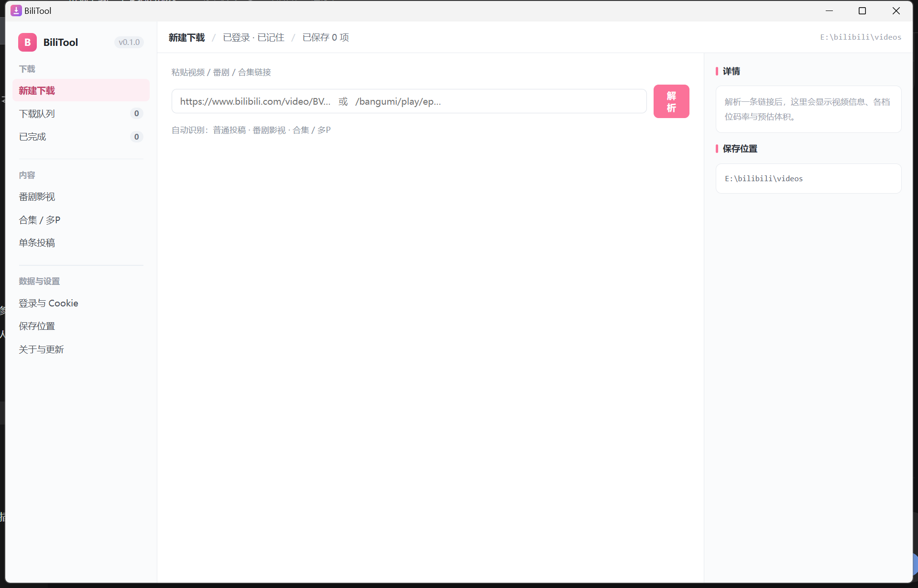This screenshot has width=918, height=588.
Task: Open the 已完成 sidebar item
Action: pos(81,137)
